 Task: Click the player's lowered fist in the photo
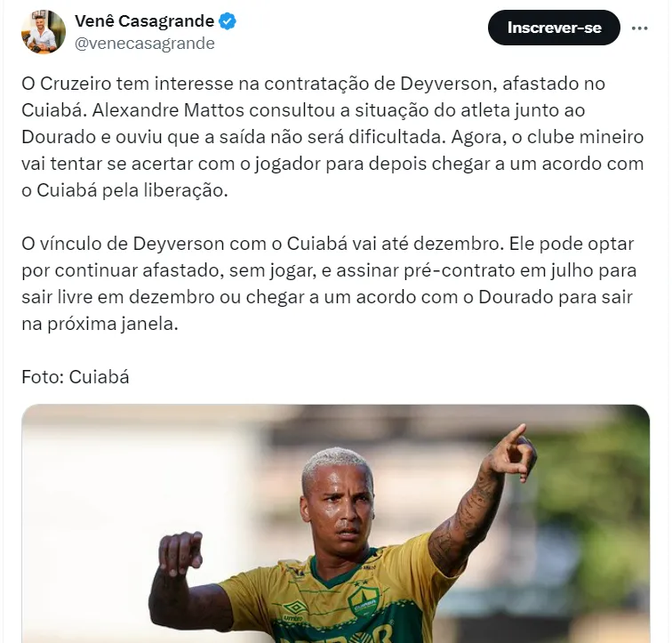pos(180,554)
